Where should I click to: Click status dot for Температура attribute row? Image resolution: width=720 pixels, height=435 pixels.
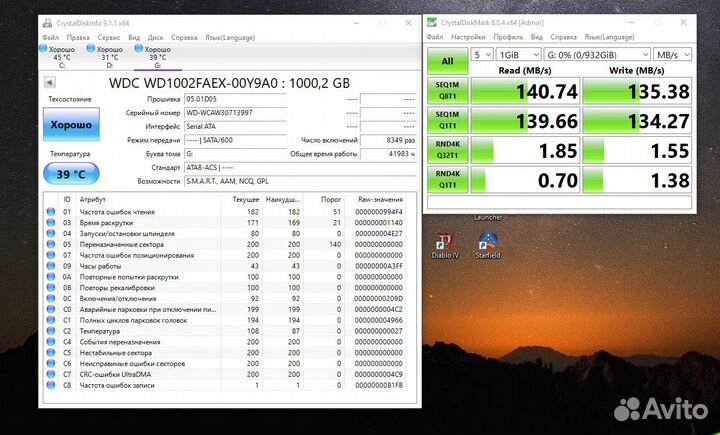(x=51, y=331)
